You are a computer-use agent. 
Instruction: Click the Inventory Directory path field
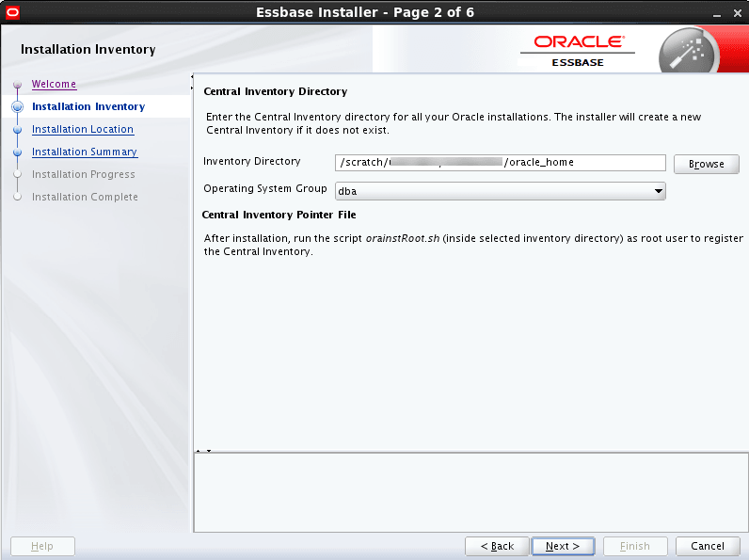click(x=501, y=163)
